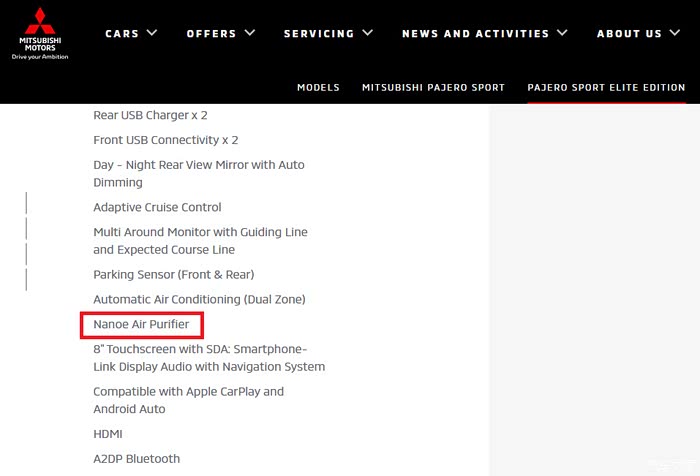Select the Pajero Sport Elite Edition tab
Viewport: 700px width, 476px height.
(606, 88)
